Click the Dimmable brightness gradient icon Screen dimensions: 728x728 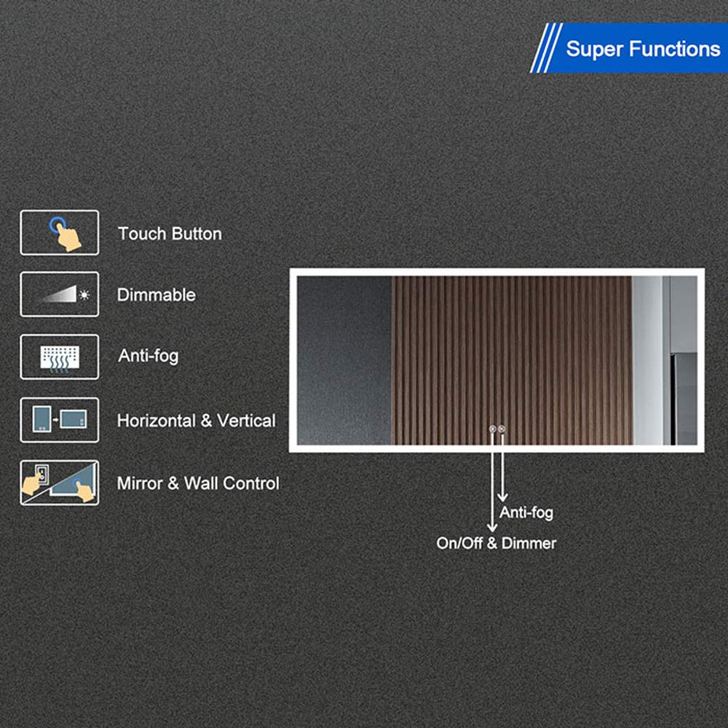pyautogui.click(x=60, y=294)
